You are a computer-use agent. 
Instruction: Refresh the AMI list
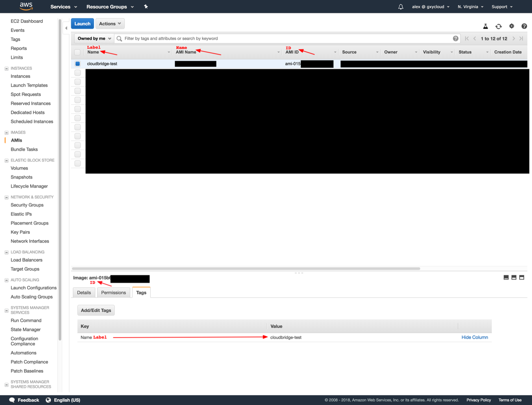pyautogui.click(x=499, y=26)
